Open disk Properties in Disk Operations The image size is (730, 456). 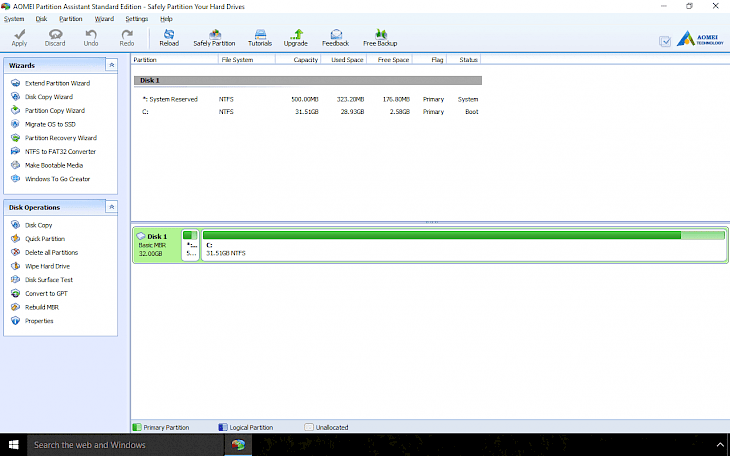pyautogui.click(x=39, y=321)
